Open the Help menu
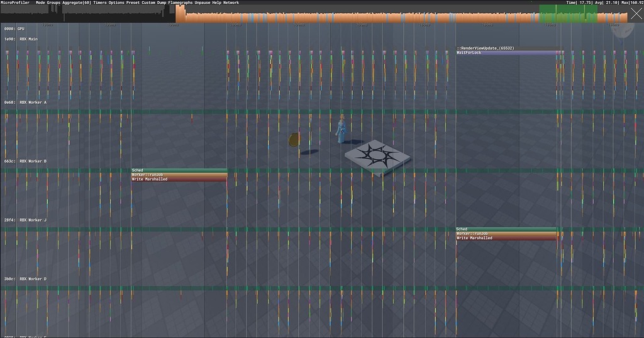Image resolution: width=644 pixels, height=338 pixels. [x=216, y=3]
